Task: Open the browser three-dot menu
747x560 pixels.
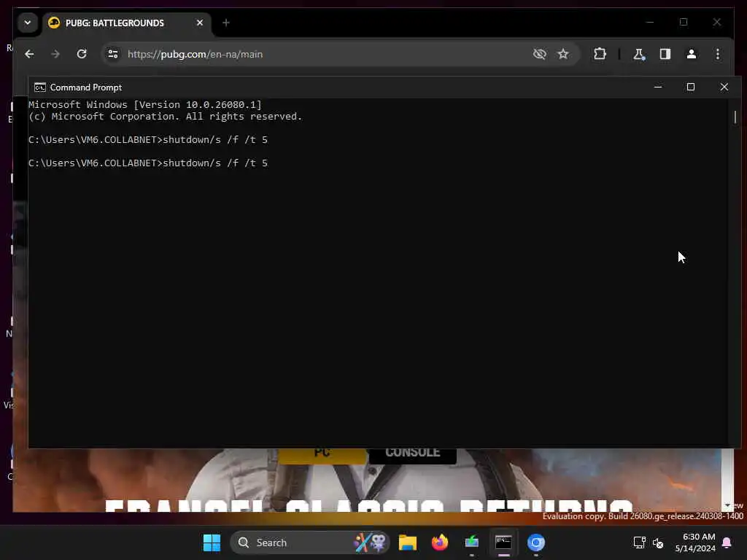Action: click(x=718, y=54)
